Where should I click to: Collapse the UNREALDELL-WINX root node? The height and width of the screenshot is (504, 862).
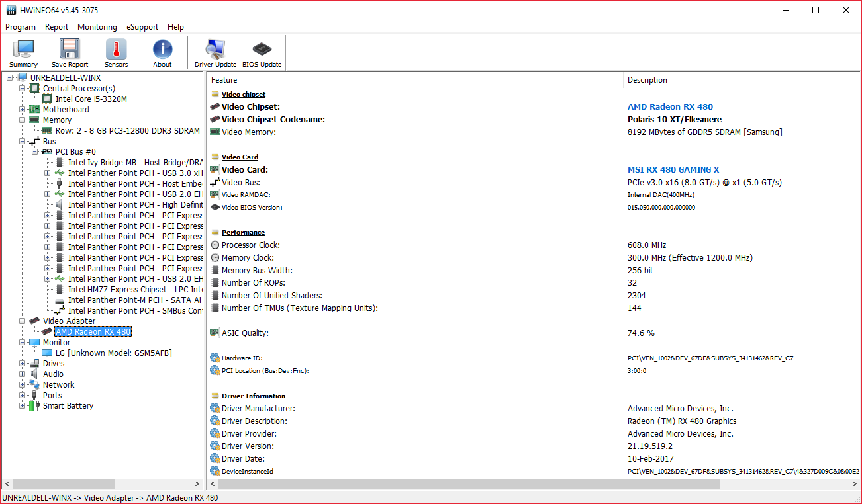click(x=10, y=78)
